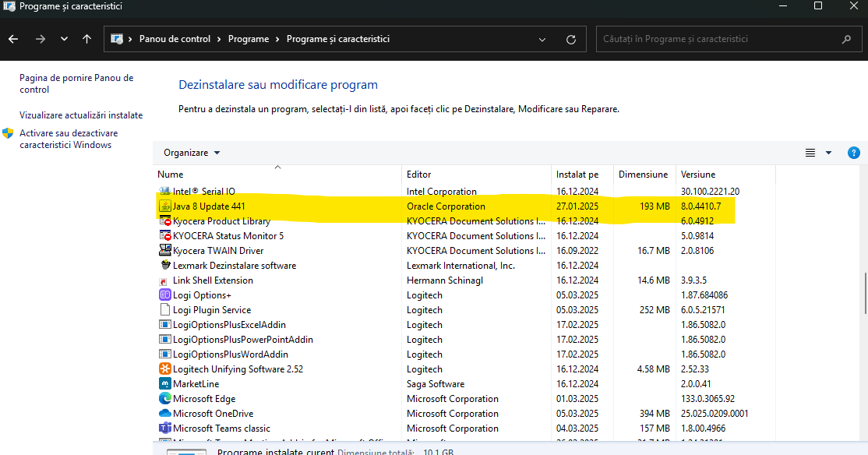Click the Link Shell Extension icon

(164, 280)
